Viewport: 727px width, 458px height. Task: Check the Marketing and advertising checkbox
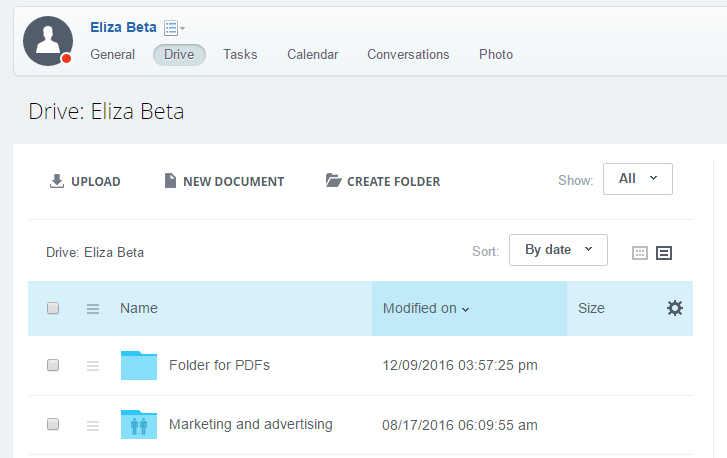[53, 425]
